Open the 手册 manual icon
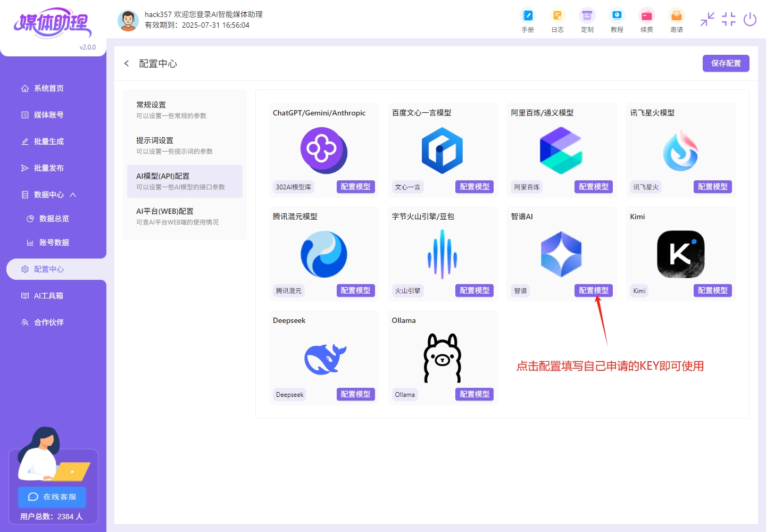This screenshot has height=532, width=766. 528,20
